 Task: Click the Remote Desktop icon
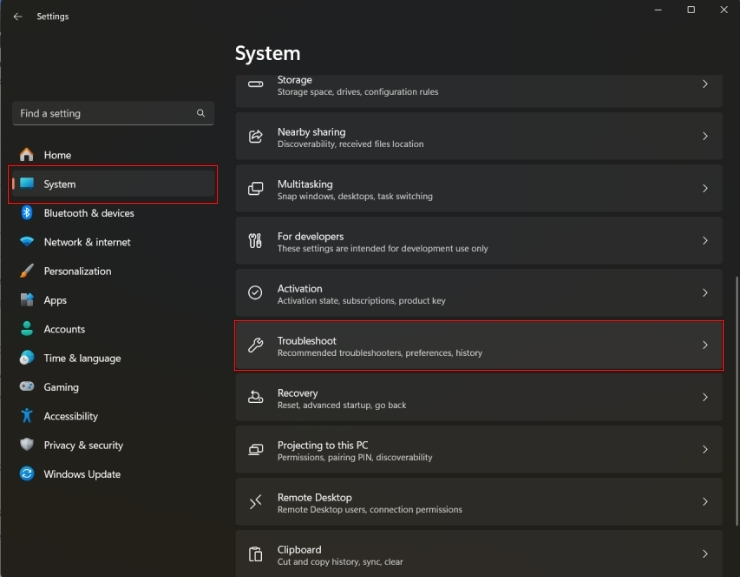pyautogui.click(x=255, y=502)
